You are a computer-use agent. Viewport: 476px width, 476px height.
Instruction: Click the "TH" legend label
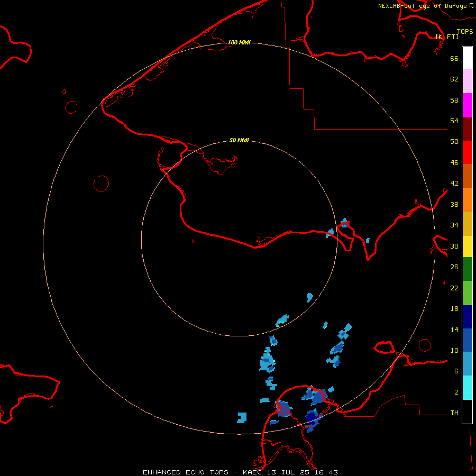click(x=454, y=413)
